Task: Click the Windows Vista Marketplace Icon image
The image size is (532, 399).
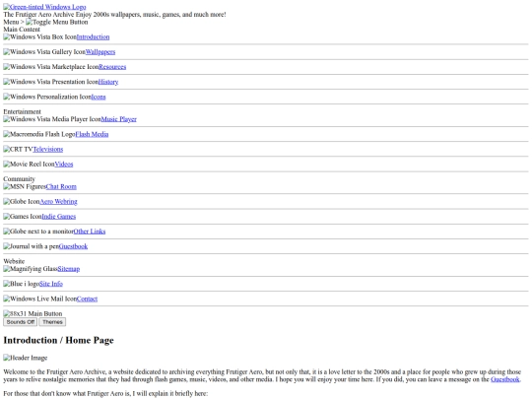Action: pos(51,67)
